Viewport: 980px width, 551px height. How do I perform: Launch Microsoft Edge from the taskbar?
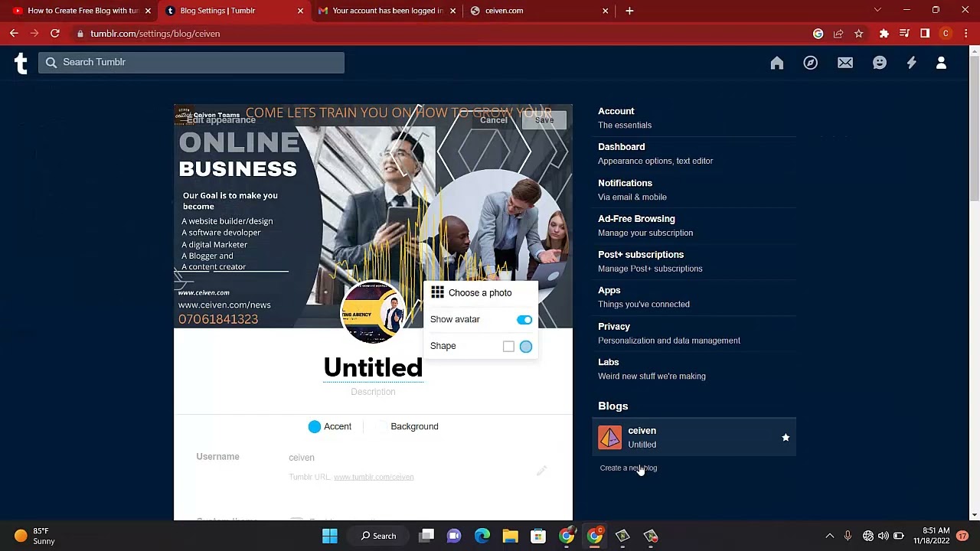pos(482,536)
